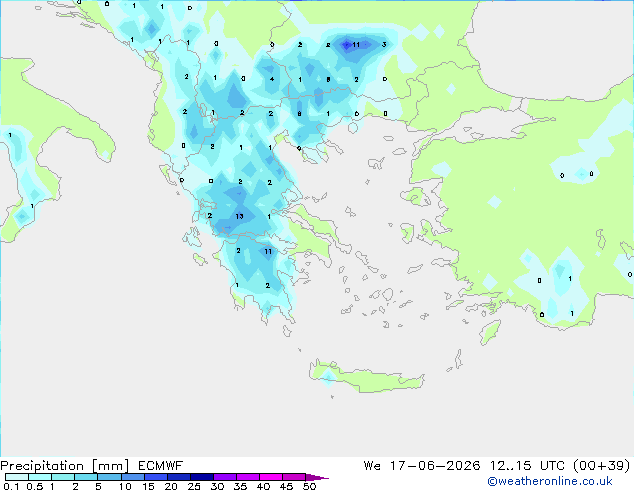Click the 'Precipitation [mm]' title text
The height and width of the screenshot is (490, 634).
(x=65, y=466)
